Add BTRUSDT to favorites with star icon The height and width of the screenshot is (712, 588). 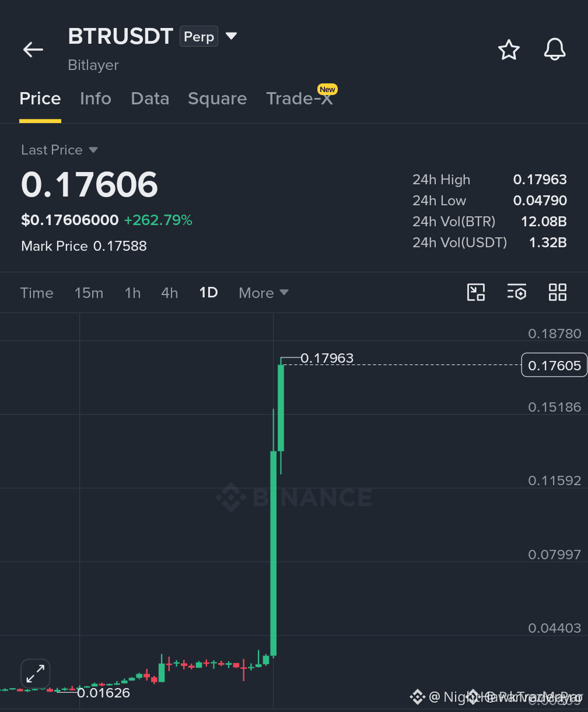(509, 50)
